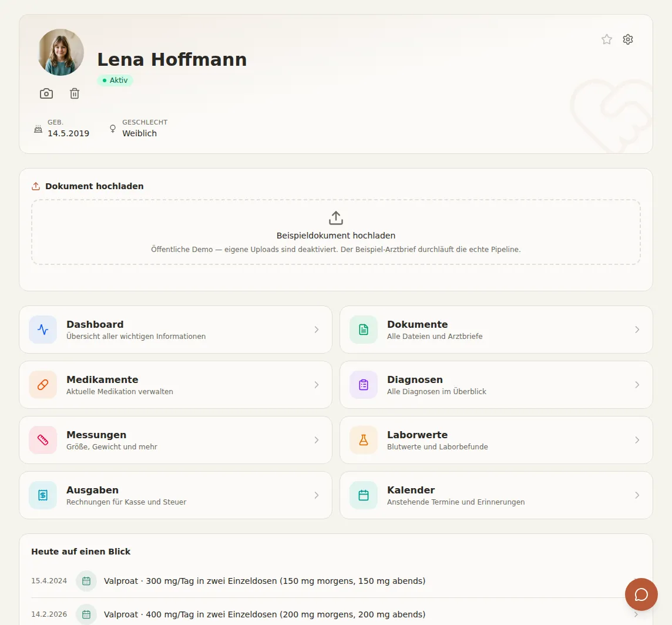Delete profile photo with trash icon
Image resolution: width=672 pixels, height=625 pixels.
click(x=75, y=93)
